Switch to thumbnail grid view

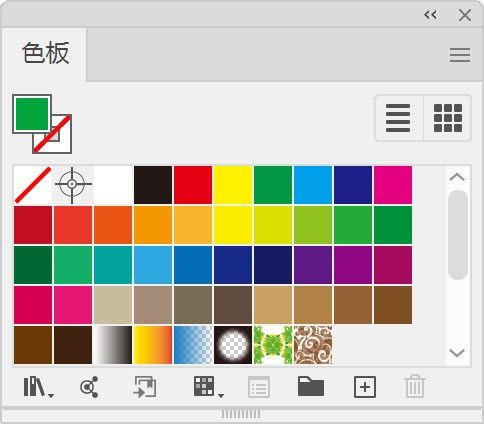click(448, 118)
